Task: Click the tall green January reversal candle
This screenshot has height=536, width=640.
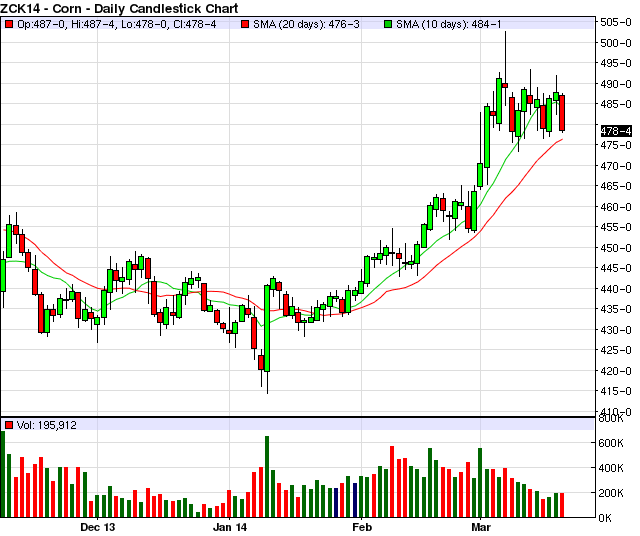Action: [x=267, y=328]
